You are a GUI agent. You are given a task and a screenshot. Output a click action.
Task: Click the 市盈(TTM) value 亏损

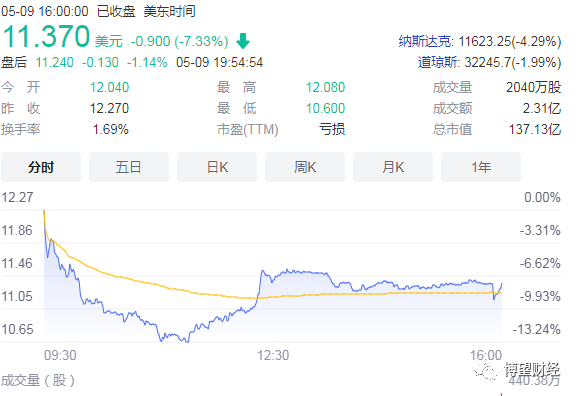332,129
